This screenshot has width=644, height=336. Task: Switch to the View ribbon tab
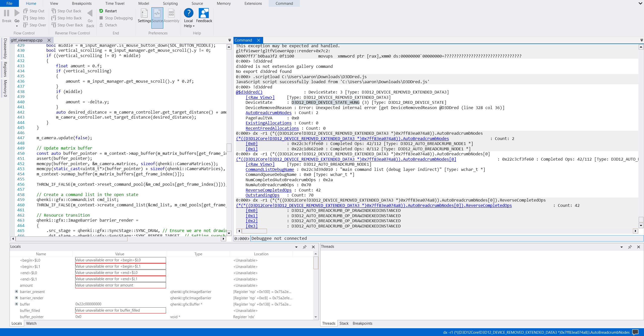(54, 3)
